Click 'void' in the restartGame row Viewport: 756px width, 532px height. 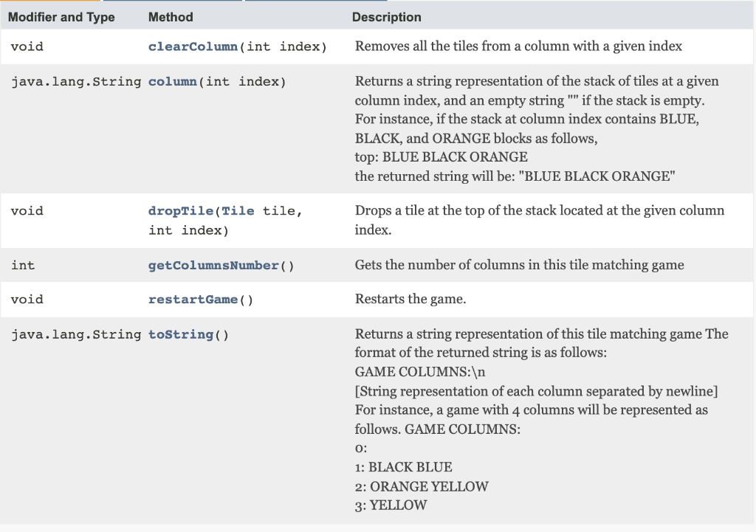pyautogui.click(x=27, y=300)
